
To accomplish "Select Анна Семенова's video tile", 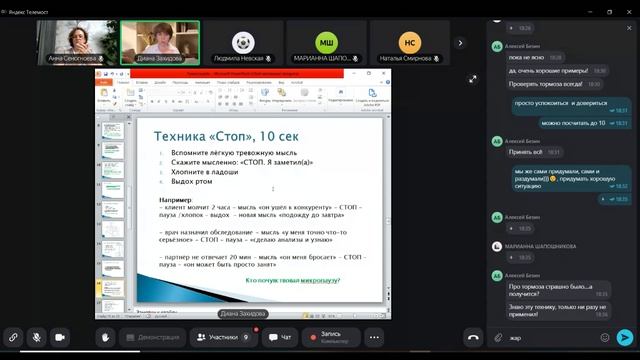I will [77, 43].
